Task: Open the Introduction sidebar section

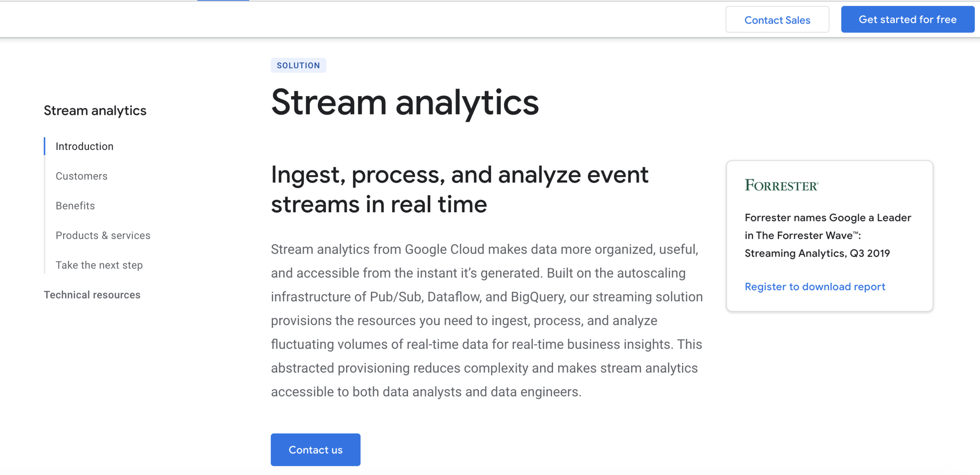Action: 84,146
